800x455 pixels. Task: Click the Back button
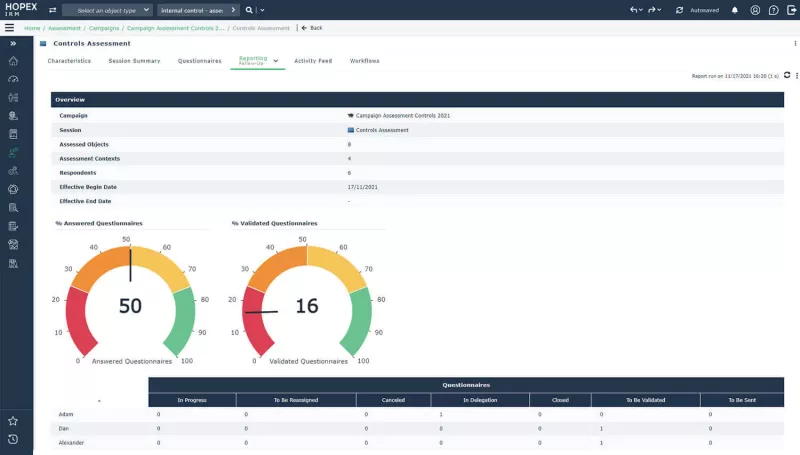312,28
